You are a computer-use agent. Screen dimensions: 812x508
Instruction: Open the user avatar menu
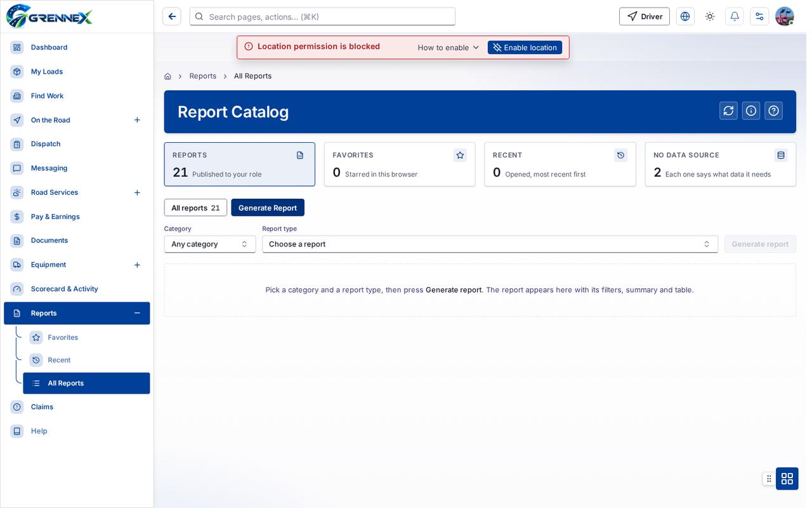click(x=785, y=17)
